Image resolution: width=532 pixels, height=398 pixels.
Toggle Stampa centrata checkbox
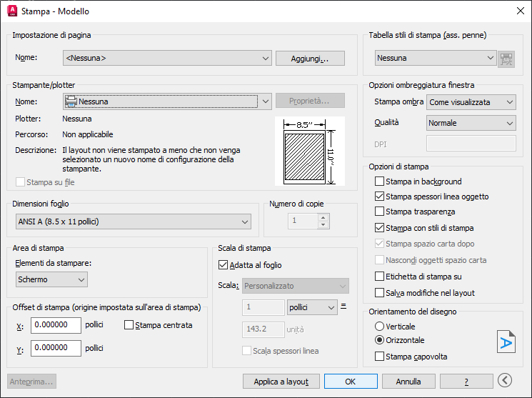click(129, 325)
